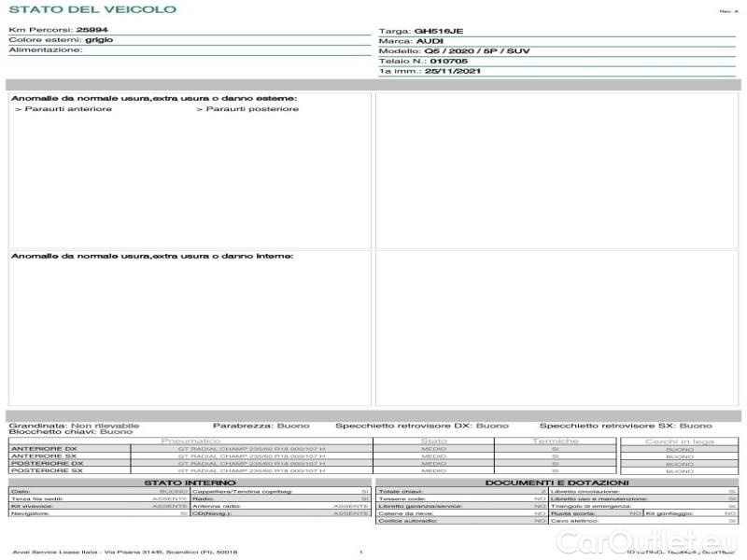
Task: Click 'Specchietto retrovisore DX: Buono'
Action: point(422,426)
